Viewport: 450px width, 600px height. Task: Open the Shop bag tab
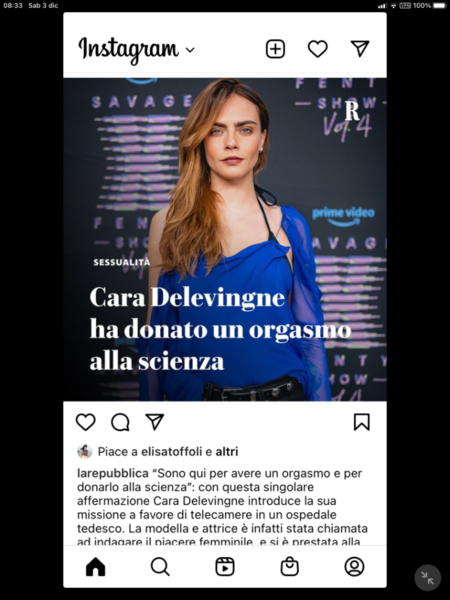pos(290,567)
